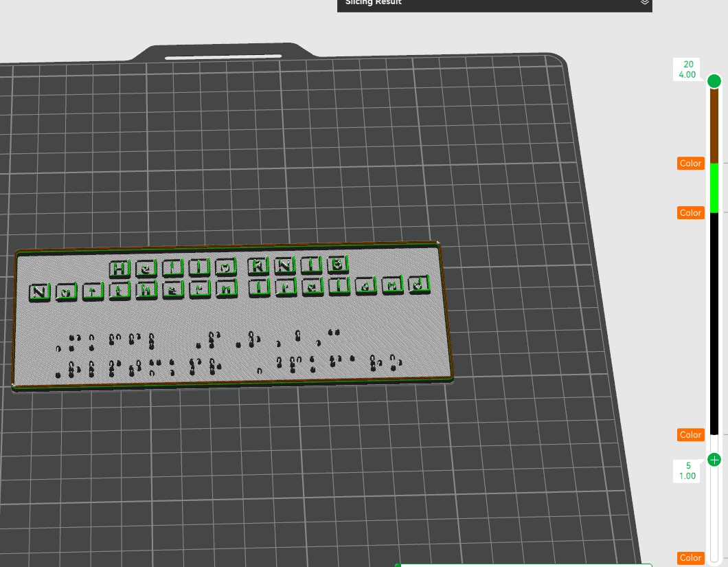Viewport: 728px width, 567px height.
Task: Click the black segment of the layer slider
Action: point(714,323)
